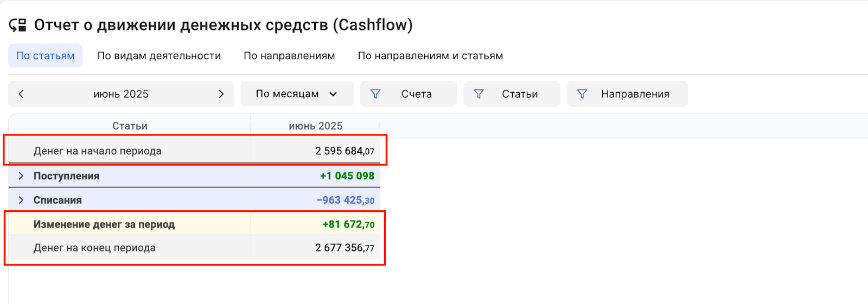Image resolution: width=868 pixels, height=304 pixels.
Task: Click the июнь 2025 column header
Action: 315,126
